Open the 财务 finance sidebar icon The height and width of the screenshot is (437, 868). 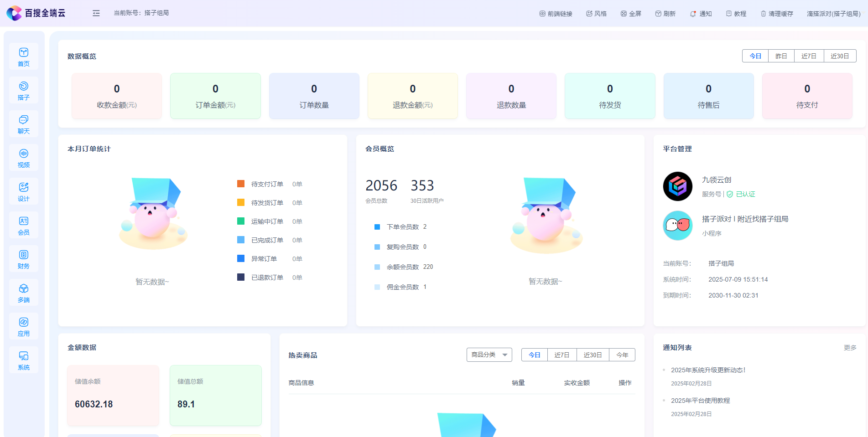[24, 259]
